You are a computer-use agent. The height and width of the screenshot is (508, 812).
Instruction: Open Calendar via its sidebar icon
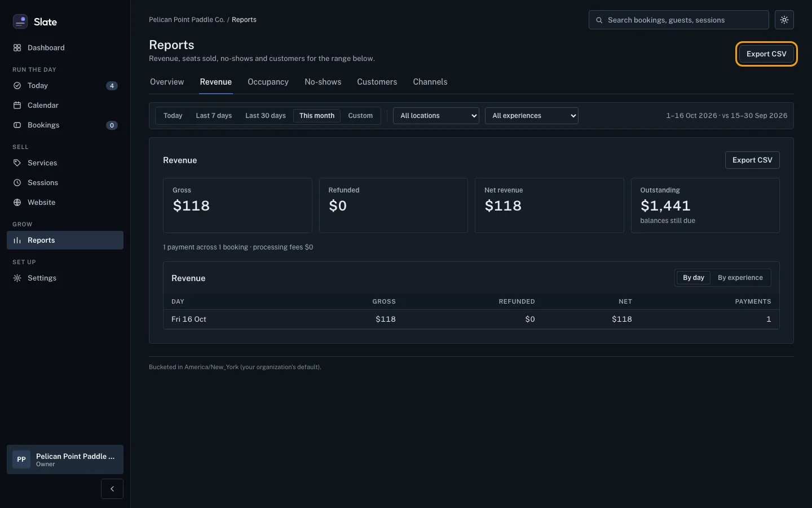click(17, 106)
